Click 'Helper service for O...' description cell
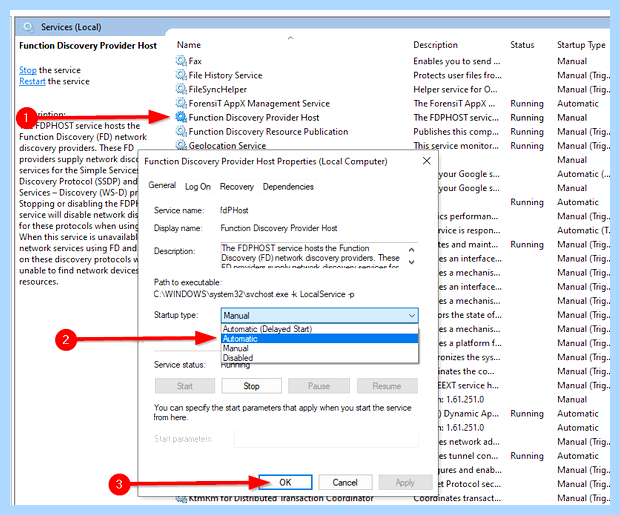This screenshot has height=515, width=620. pyautogui.click(x=455, y=89)
